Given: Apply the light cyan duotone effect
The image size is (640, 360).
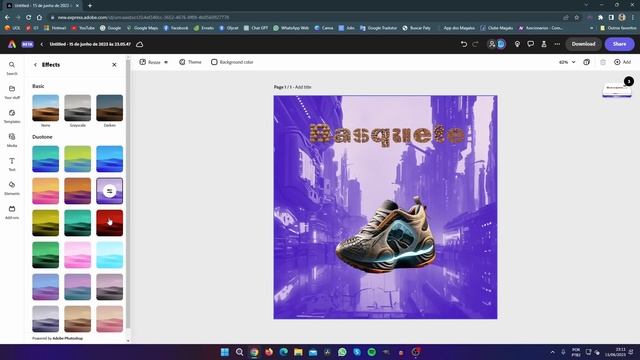Looking at the screenshot, I should [109, 255].
